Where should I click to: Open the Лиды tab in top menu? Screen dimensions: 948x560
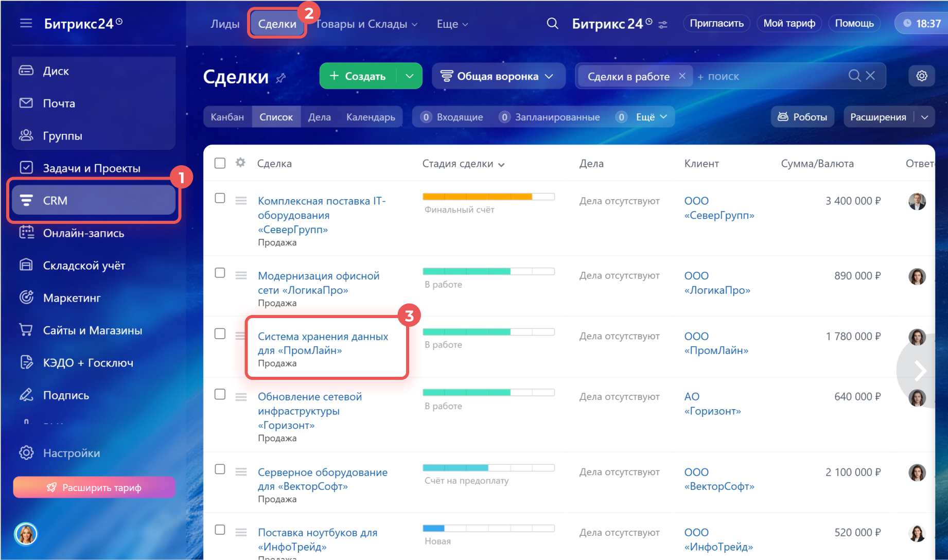225,24
